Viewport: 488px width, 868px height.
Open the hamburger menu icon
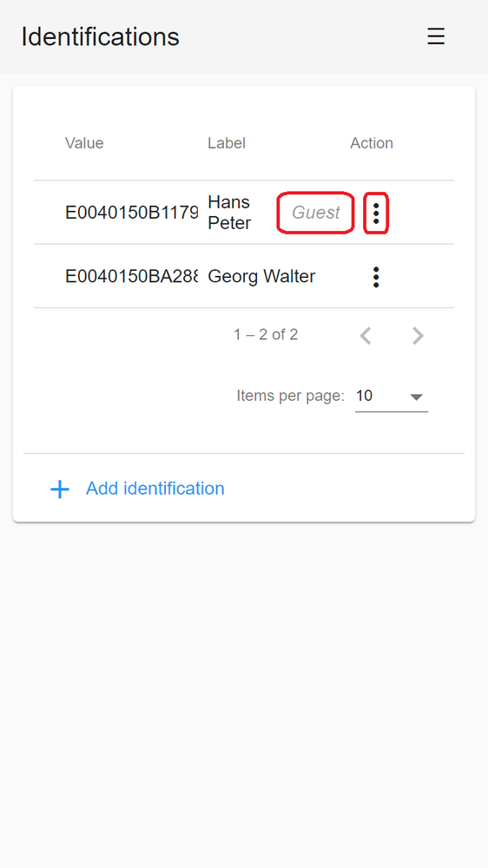[x=436, y=36]
